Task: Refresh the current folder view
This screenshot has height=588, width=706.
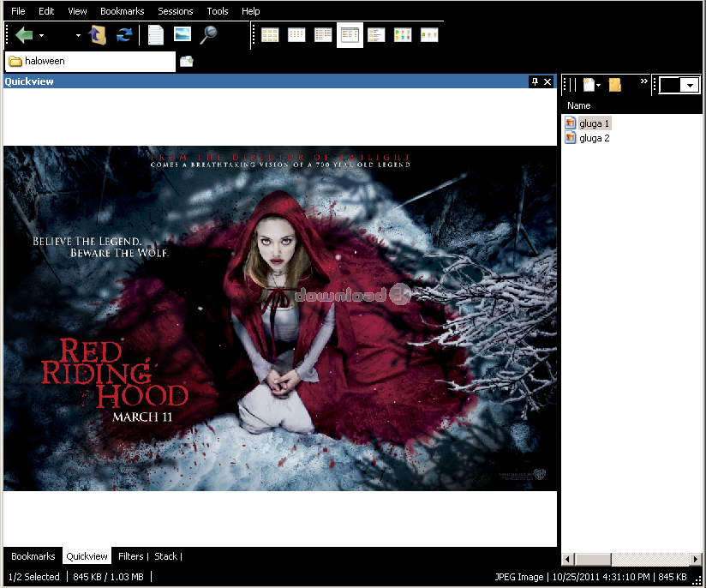Action: 124,34
